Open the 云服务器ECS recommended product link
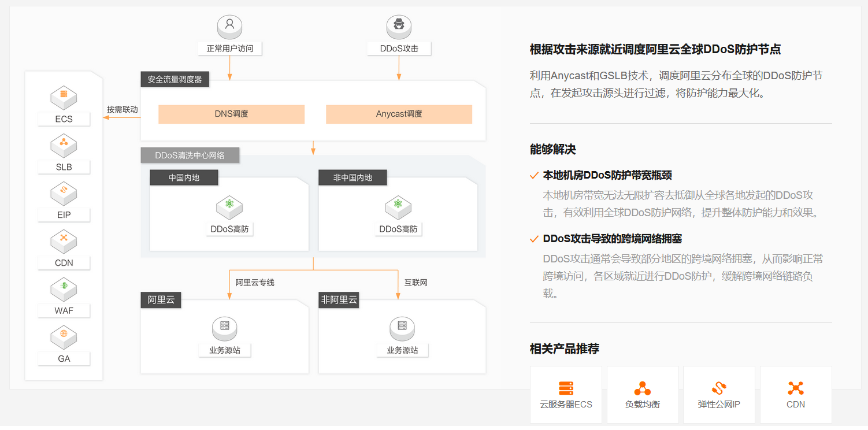This screenshot has height=430, width=868. click(566, 395)
